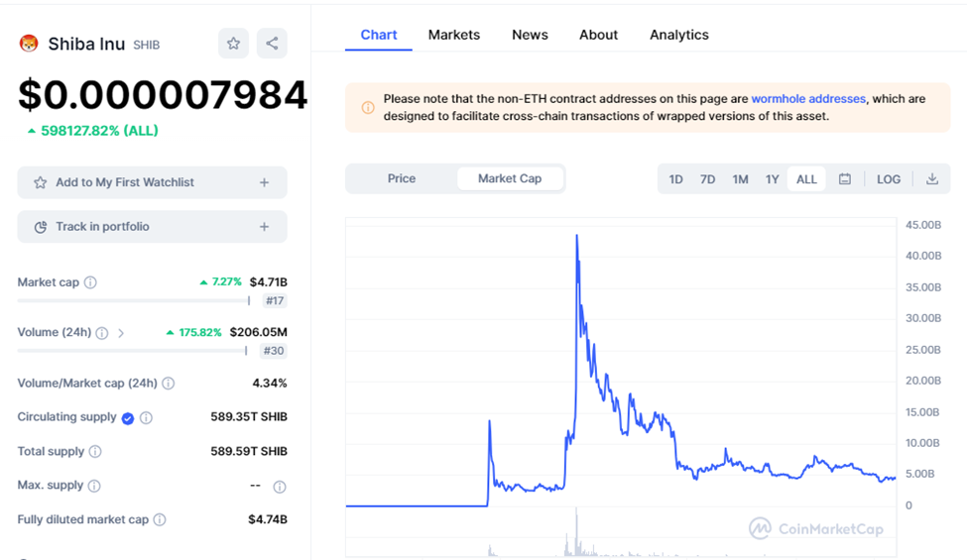Expand Track in portfolio option
Screen dimensions: 967x560
coord(264,227)
